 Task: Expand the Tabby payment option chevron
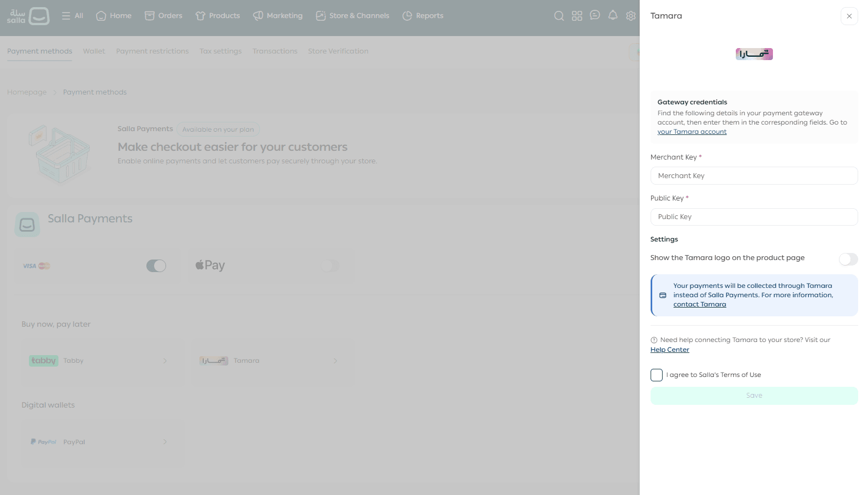165,361
